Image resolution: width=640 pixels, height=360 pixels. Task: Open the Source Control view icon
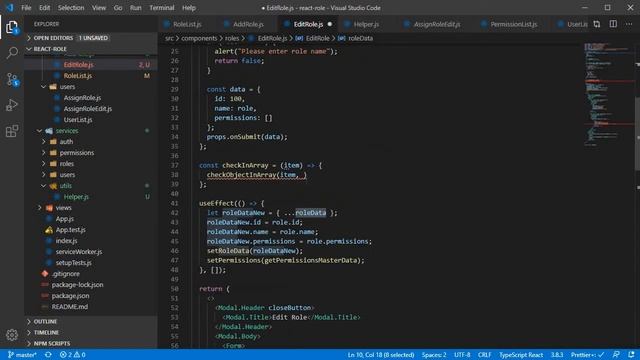point(12,79)
